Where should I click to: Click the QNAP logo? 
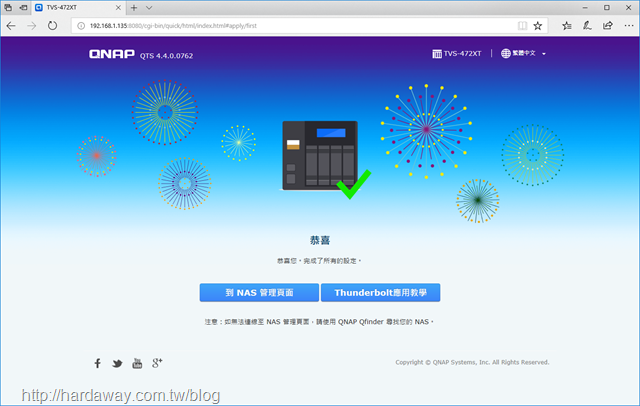click(112, 54)
